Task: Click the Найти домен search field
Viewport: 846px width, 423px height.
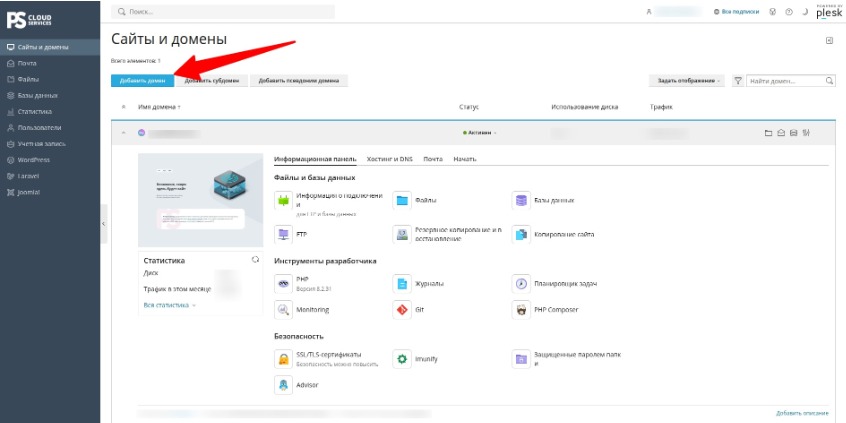Action: [790, 81]
